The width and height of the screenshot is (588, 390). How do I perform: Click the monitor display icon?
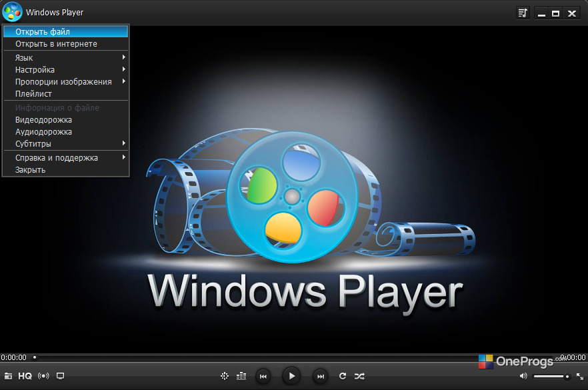pyautogui.click(x=60, y=376)
